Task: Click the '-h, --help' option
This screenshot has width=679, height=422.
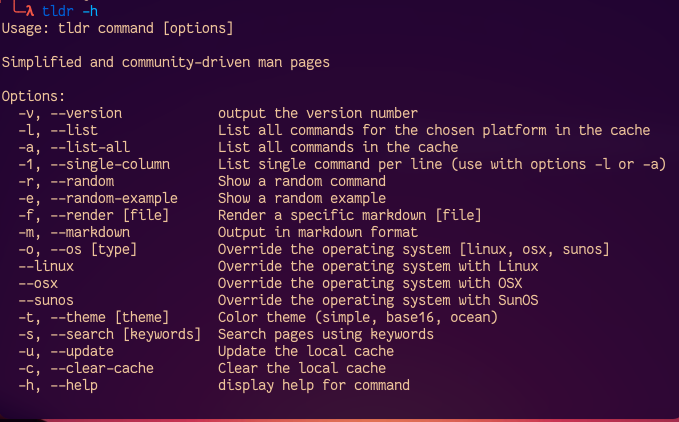Action: [57, 385]
